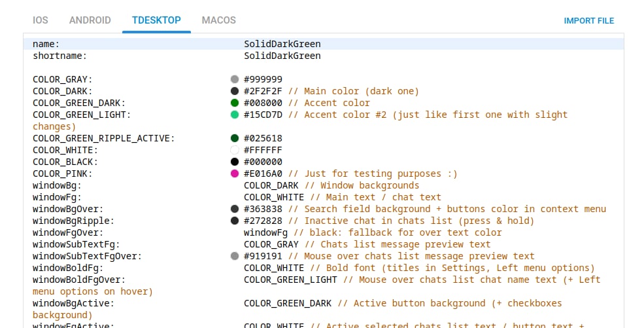Click the COLOR_PINK #E016A0 color swatch
644x328 pixels.
[235, 173]
